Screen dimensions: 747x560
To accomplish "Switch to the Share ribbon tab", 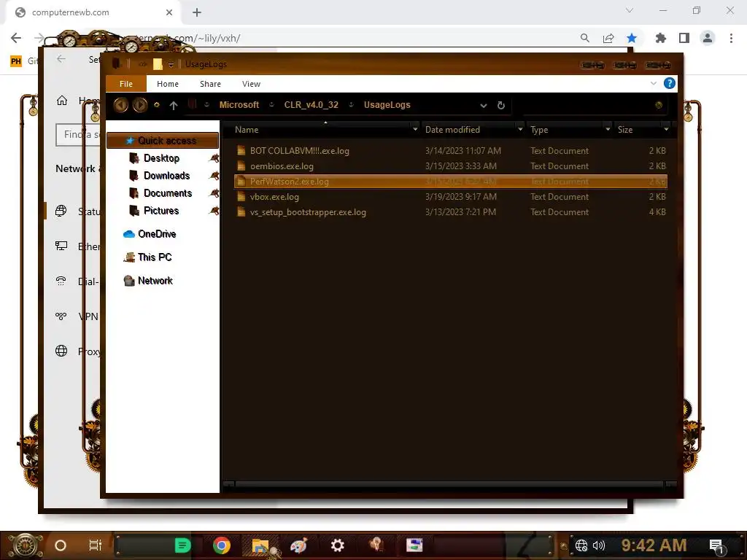I will pos(210,84).
